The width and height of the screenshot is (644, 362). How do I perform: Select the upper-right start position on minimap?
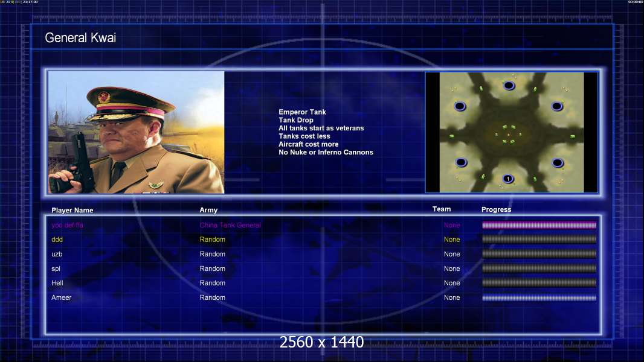coord(557,106)
